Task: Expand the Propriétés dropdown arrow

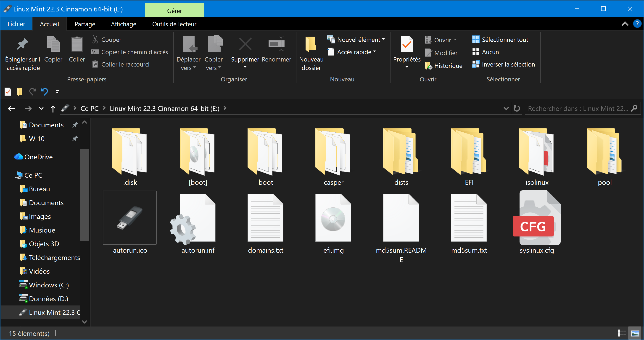Action: [407, 67]
